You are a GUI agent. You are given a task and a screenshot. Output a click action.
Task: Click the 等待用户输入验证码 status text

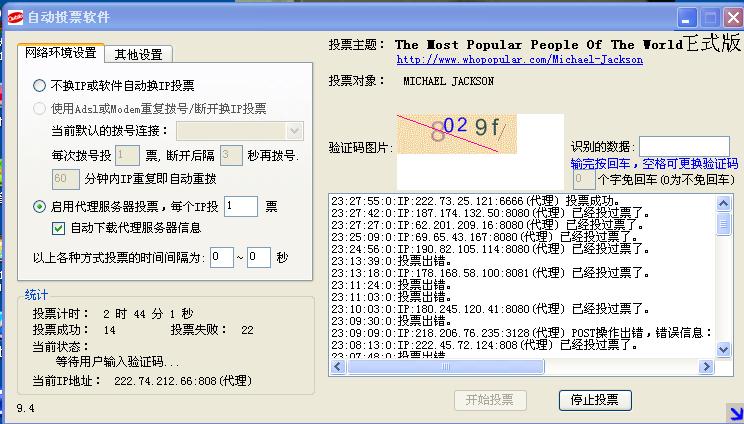[x=117, y=362]
